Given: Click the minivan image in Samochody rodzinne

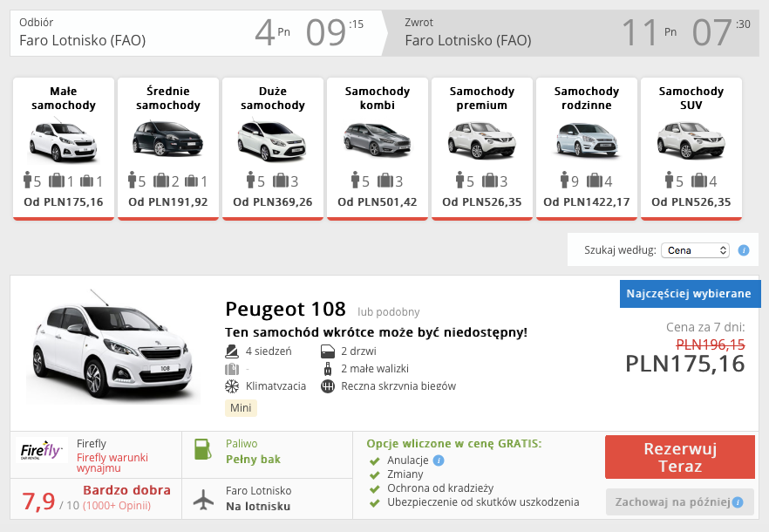Looking at the screenshot, I should coord(587,140).
